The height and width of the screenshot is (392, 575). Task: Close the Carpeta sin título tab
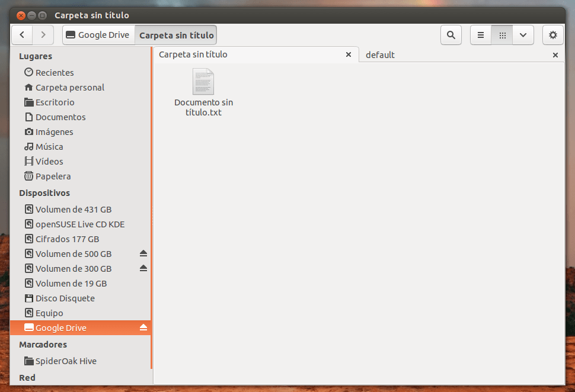click(349, 54)
